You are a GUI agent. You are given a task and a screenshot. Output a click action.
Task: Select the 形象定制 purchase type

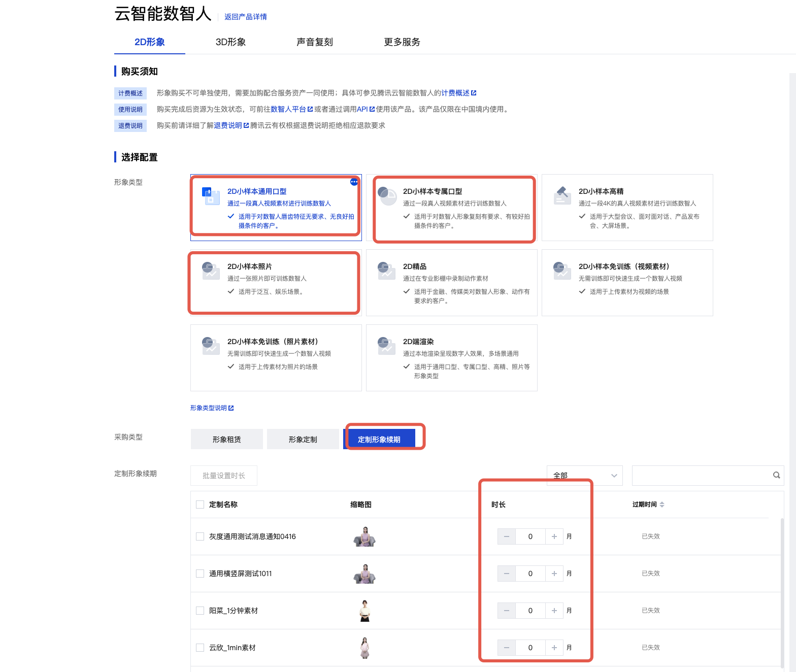coord(303,439)
